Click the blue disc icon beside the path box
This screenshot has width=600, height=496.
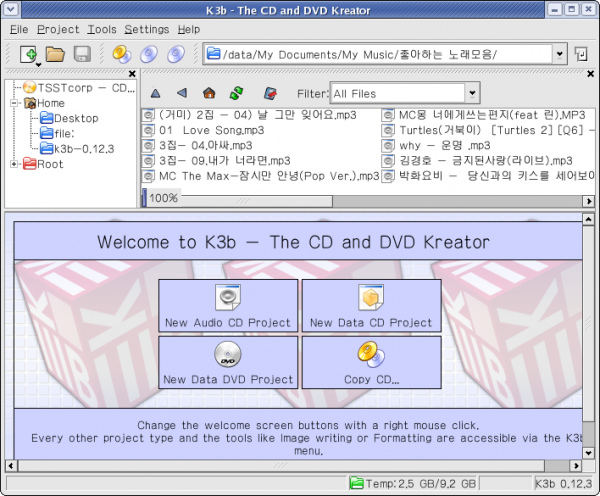[176, 54]
